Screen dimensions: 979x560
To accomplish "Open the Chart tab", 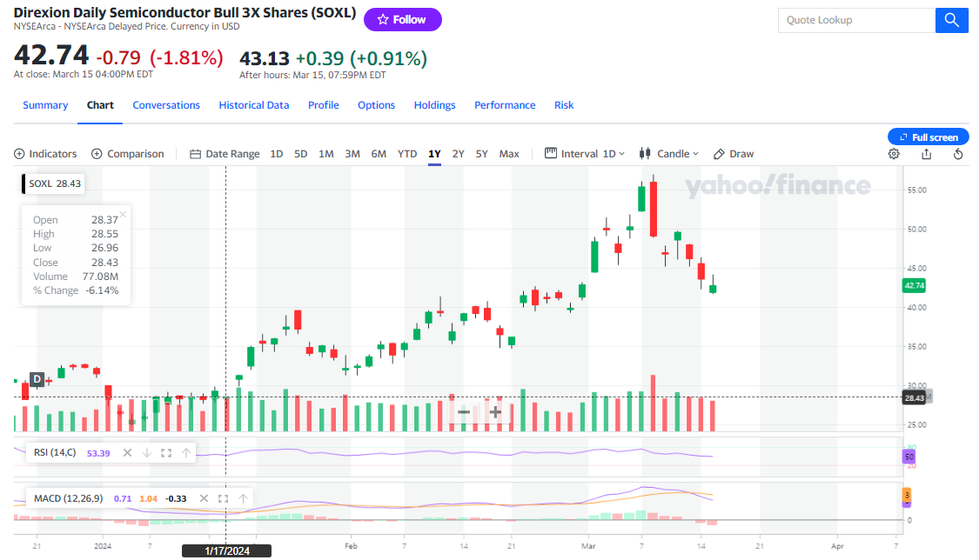I will click(x=100, y=105).
